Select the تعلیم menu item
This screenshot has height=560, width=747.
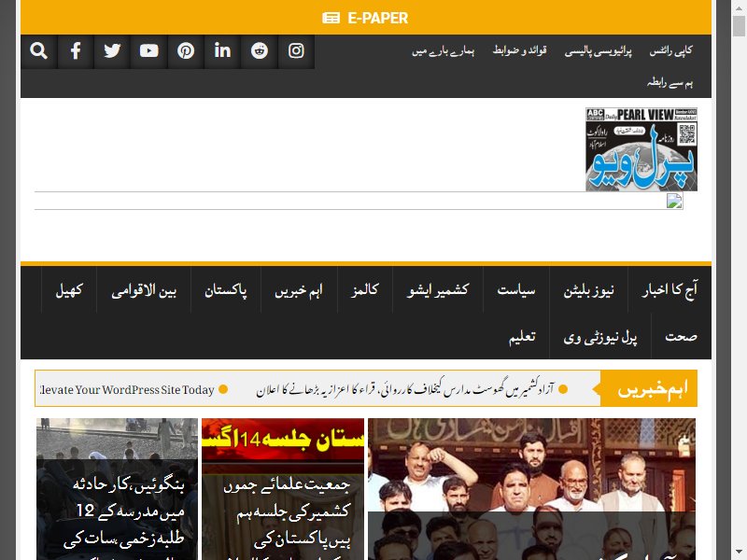[x=522, y=336]
